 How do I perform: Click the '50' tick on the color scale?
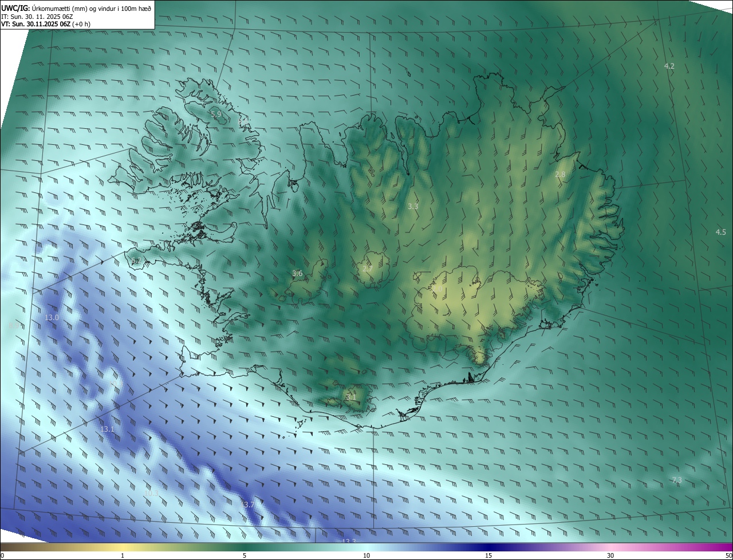tap(728, 555)
